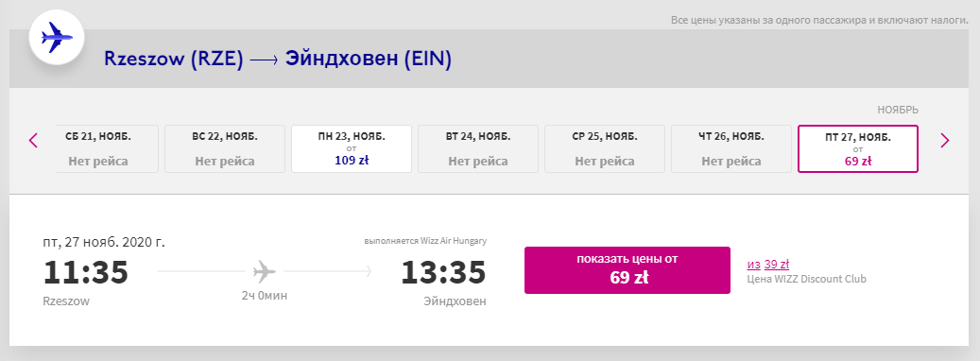This screenshot has width=980, height=361.
Task: Click the 11:35 departure time
Action: (x=86, y=272)
